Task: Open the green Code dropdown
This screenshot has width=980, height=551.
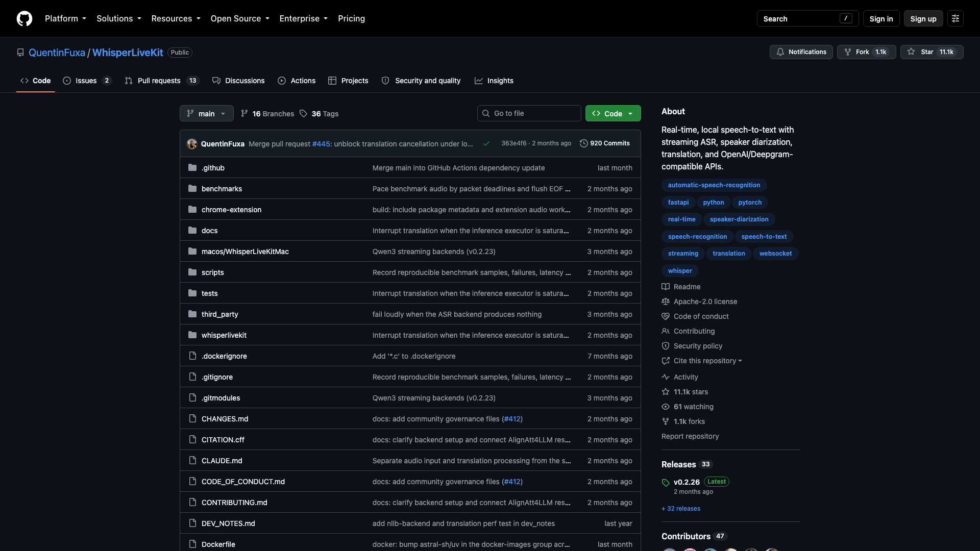Action: pyautogui.click(x=613, y=113)
